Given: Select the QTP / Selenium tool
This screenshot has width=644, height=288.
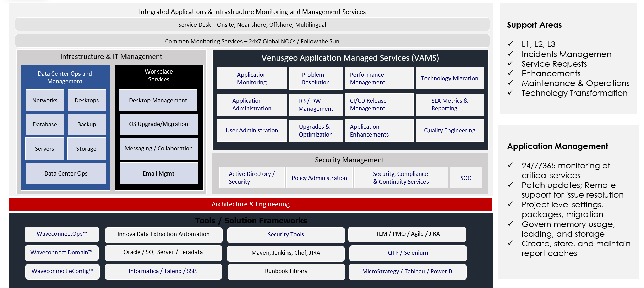Looking at the screenshot, I should (408, 253).
